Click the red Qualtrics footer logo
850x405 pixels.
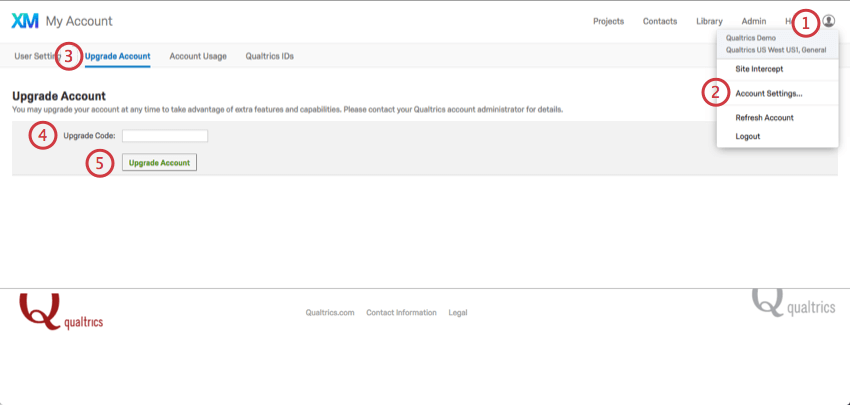[x=61, y=312]
